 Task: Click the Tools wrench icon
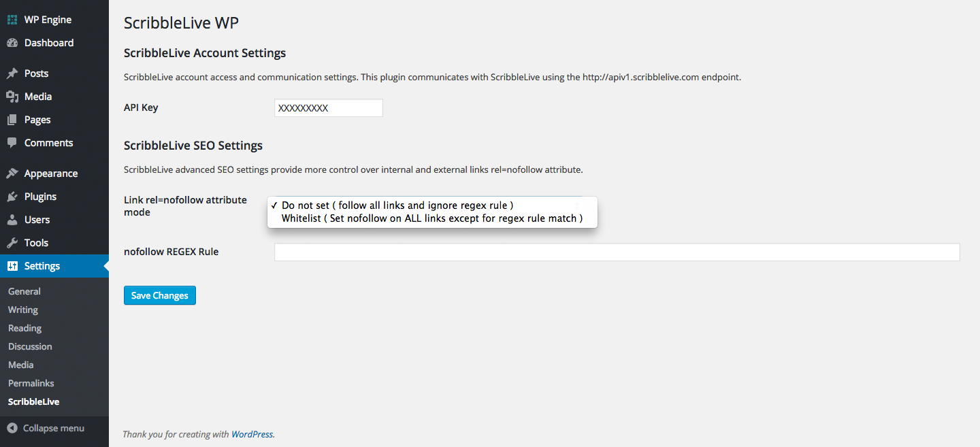coord(12,243)
